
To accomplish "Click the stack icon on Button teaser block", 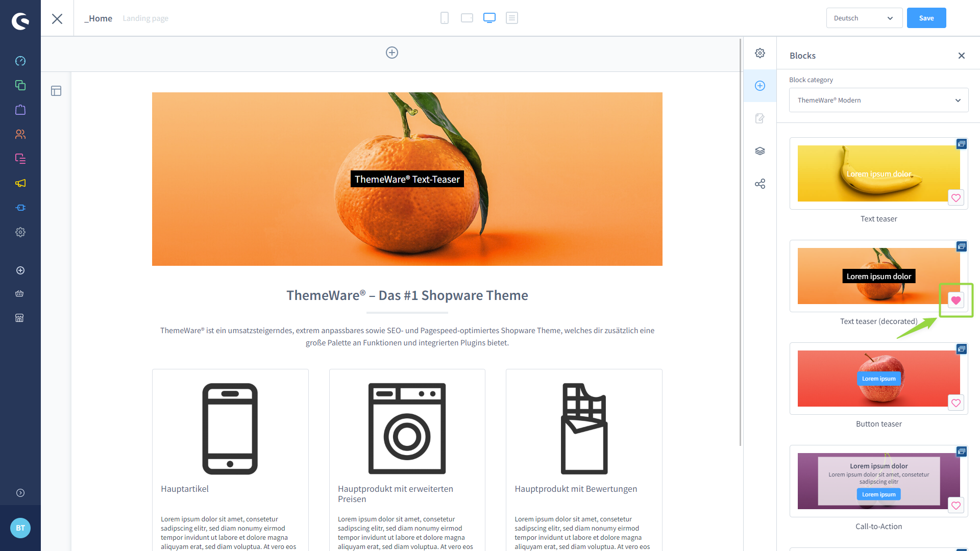I will 962,349.
